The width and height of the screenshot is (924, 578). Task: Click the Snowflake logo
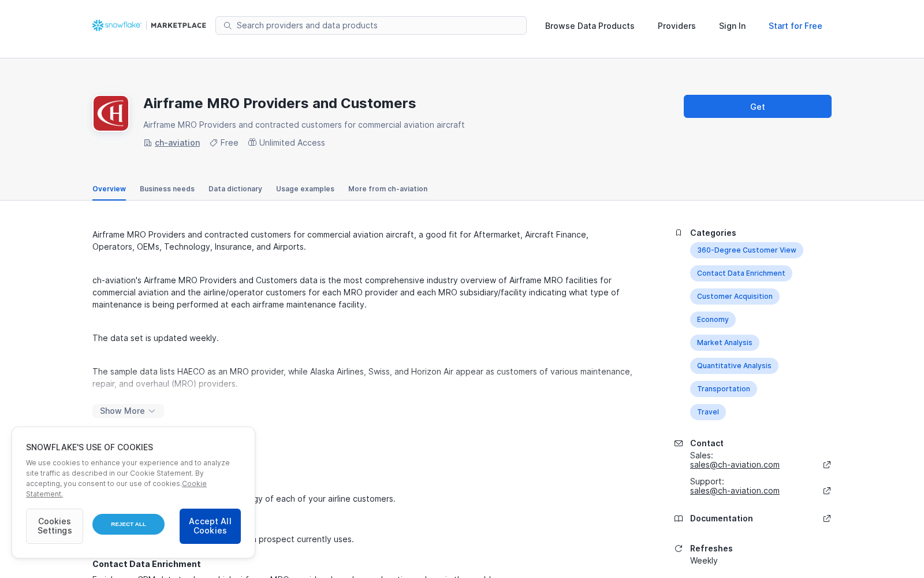click(117, 25)
